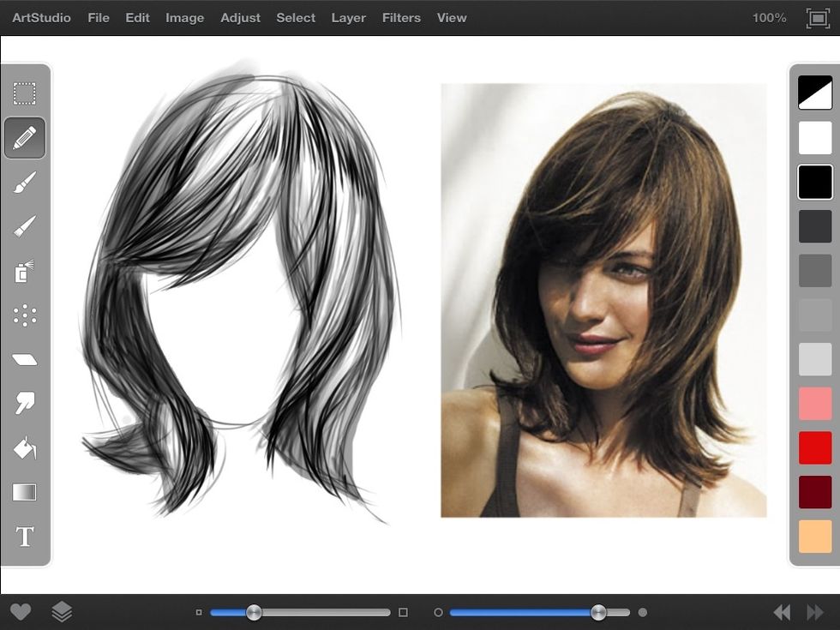Select the Pencil tool
840x630 pixels.
point(25,138)
